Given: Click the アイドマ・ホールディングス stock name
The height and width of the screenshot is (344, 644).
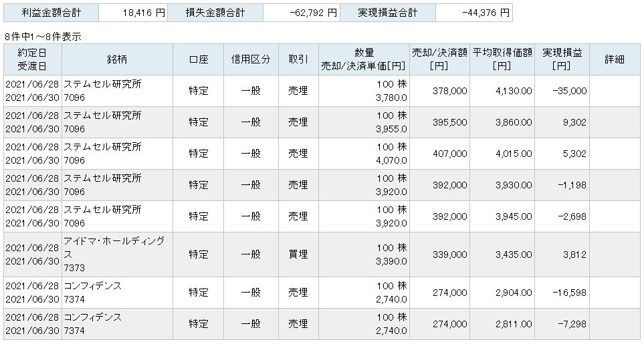Looking at the screenshot, I should click(114, 248).
